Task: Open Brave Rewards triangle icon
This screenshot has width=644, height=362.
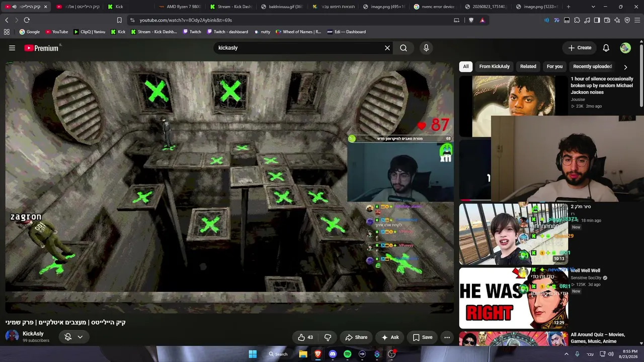Action: point(482,20)
